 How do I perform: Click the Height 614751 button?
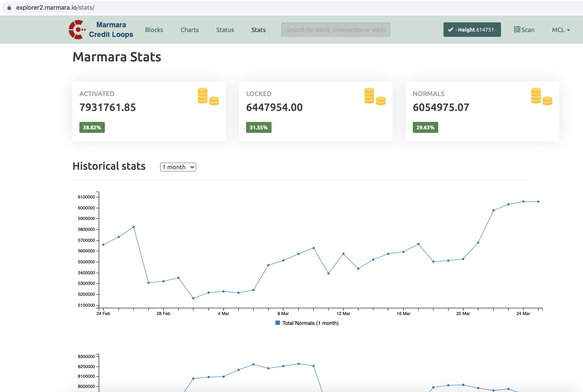pos(472,30)
